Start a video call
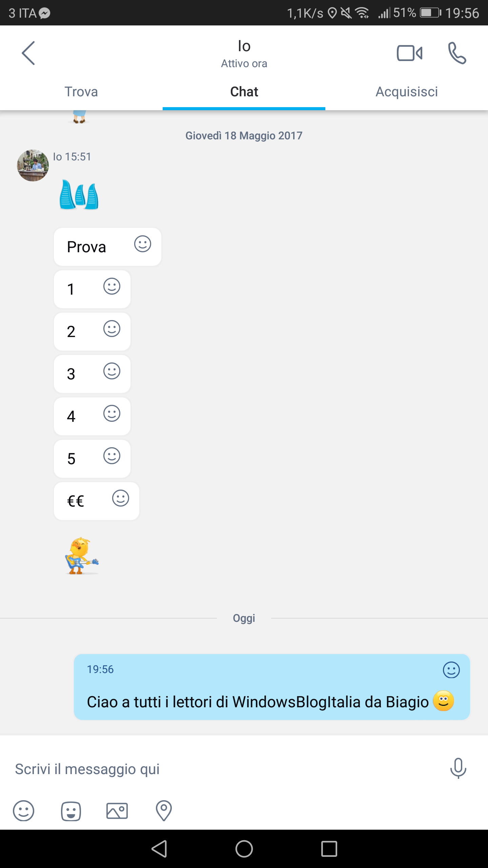The width and height of the screenshot is (488, 868). (409, 53)
